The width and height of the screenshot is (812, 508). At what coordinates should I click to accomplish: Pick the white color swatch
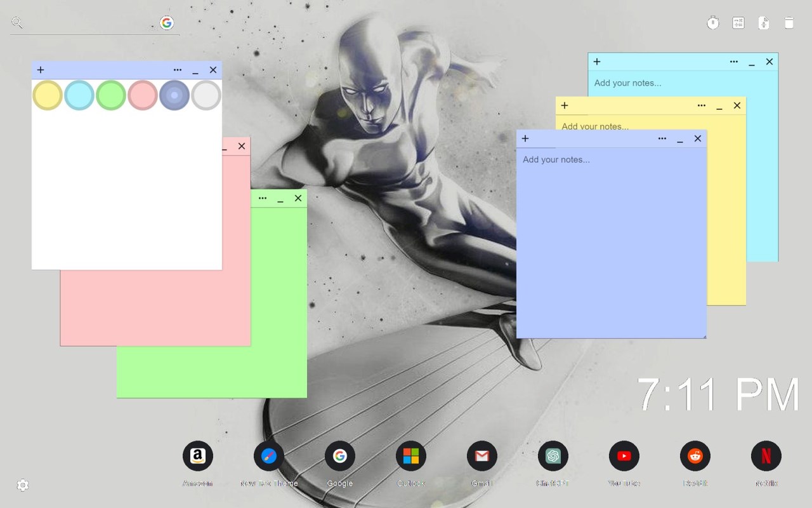[x=206, y=95]
